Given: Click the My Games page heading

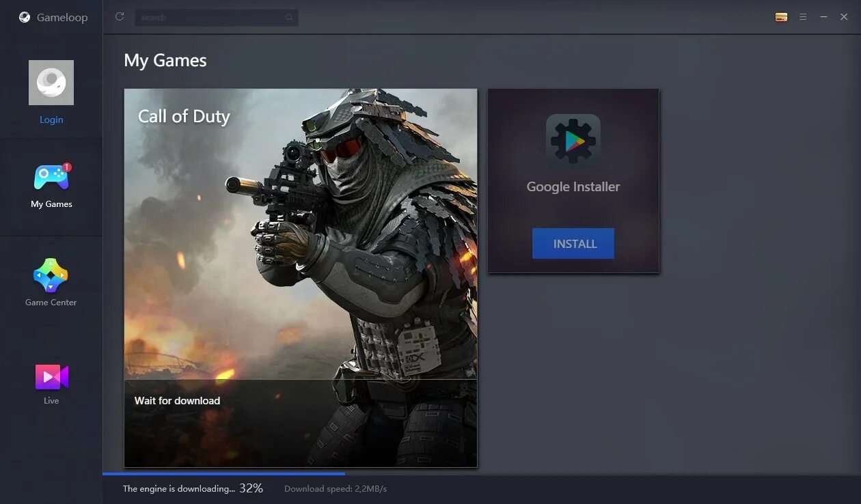Looking at the screenshot, I should pos(165,60).
